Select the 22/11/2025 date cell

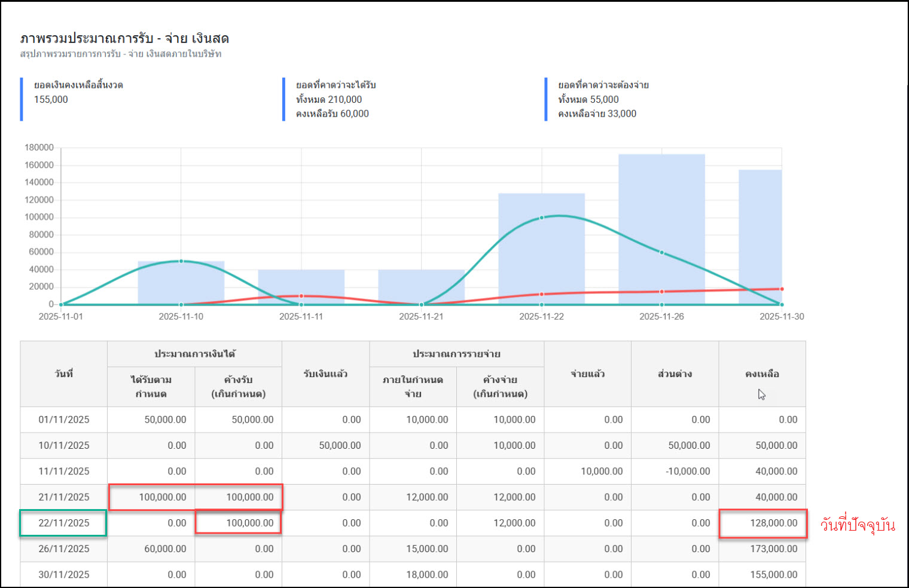point(64,523)
